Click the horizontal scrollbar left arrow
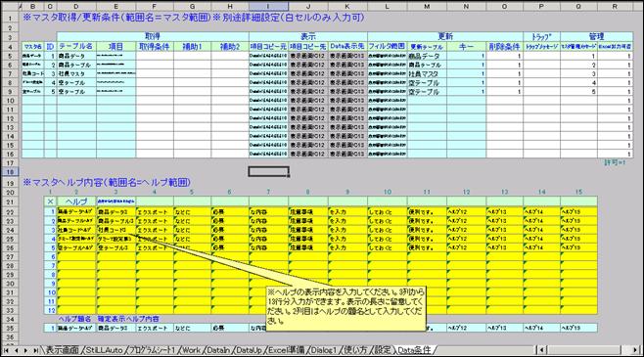644x357 pixels. pyautogui.click(x=541, y=350)
